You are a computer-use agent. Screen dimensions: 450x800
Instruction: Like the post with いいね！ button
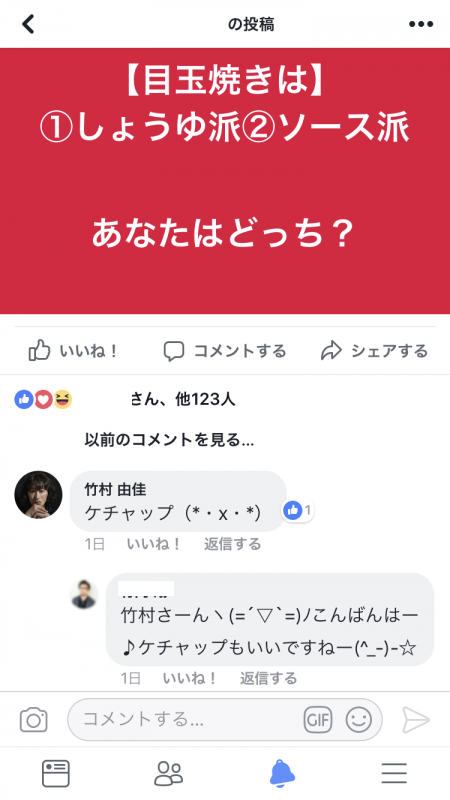73,351
